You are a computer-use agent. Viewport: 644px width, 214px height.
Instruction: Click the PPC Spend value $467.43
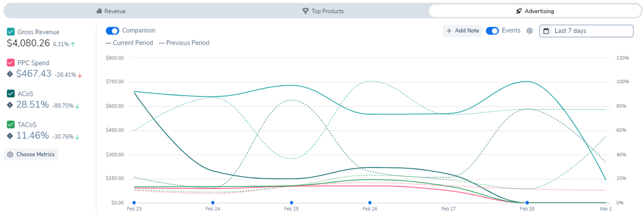34,74
